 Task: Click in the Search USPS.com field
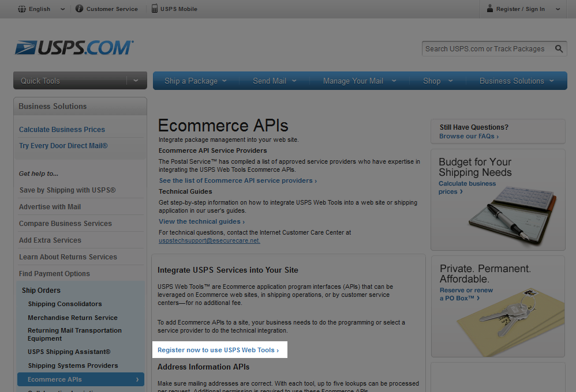[485, 49]
